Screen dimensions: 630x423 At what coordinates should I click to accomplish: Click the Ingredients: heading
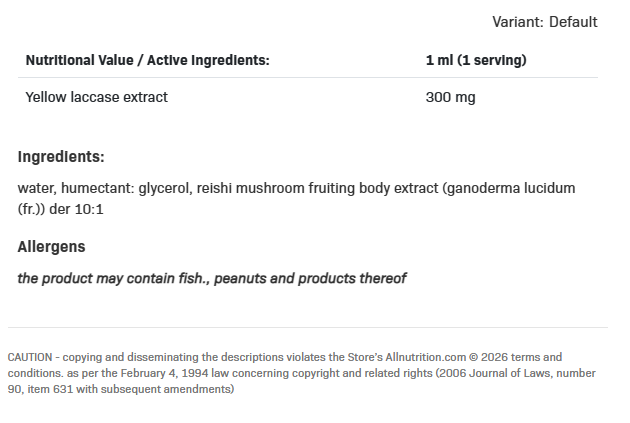(x=61, y=157)
